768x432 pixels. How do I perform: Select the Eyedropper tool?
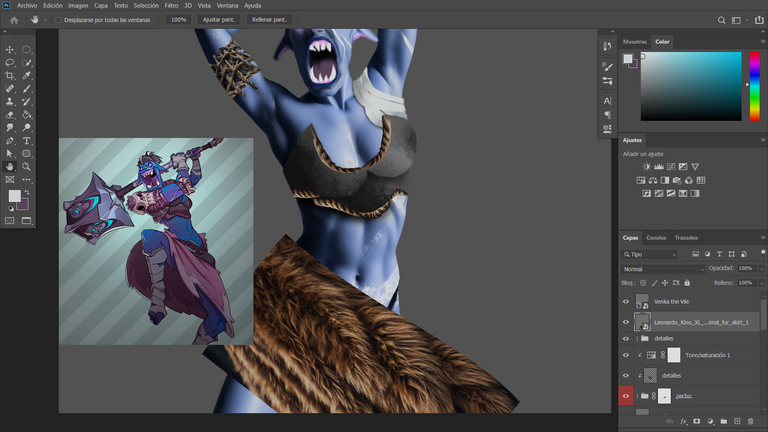pos(26,75)
